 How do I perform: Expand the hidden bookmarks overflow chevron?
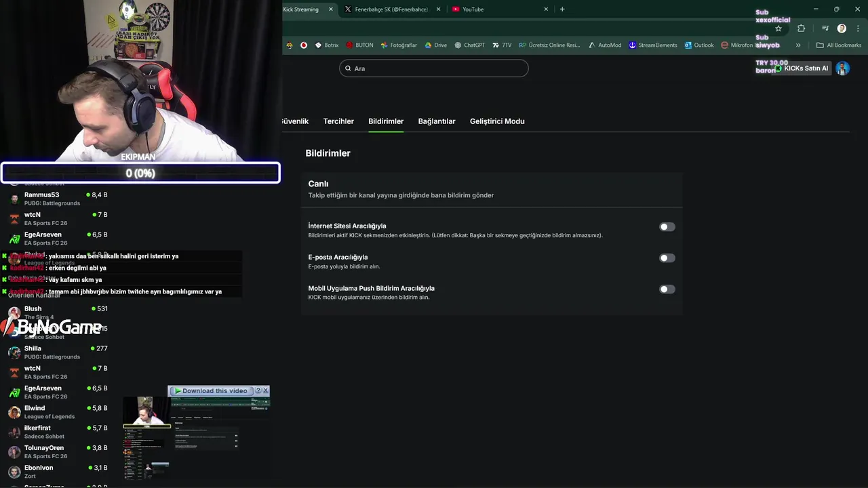798,45
